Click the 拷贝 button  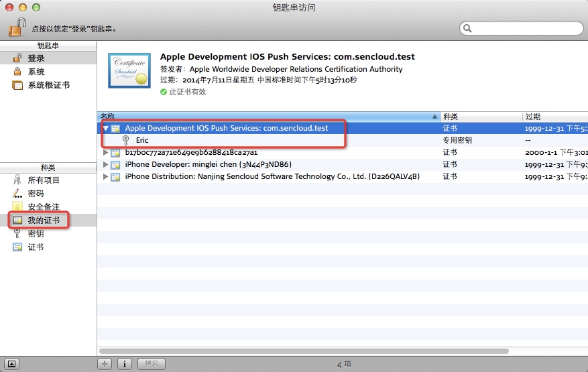pyautogui.click(x=151, y=364)
